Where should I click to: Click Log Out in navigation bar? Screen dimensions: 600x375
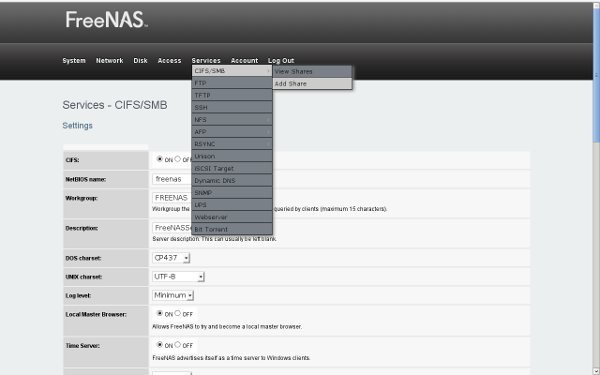[281, 60]
